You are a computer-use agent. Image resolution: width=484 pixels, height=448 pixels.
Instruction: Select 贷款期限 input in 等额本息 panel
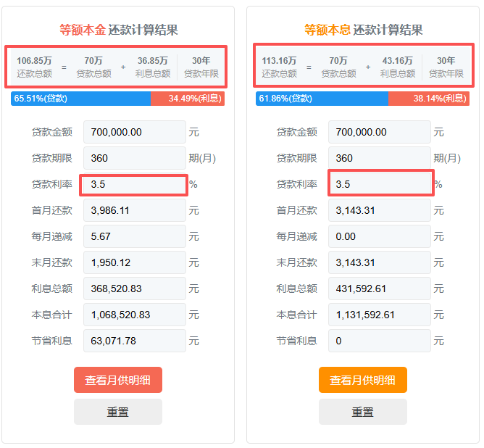tap(380, 158)
